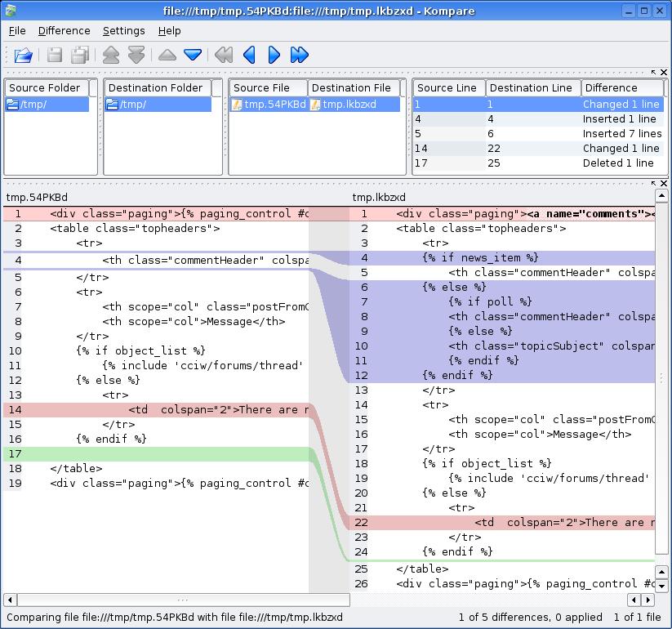
Task: Click the horizontal scrollbar left arrow
Action: pyautogui.click(x=10, y=600)
